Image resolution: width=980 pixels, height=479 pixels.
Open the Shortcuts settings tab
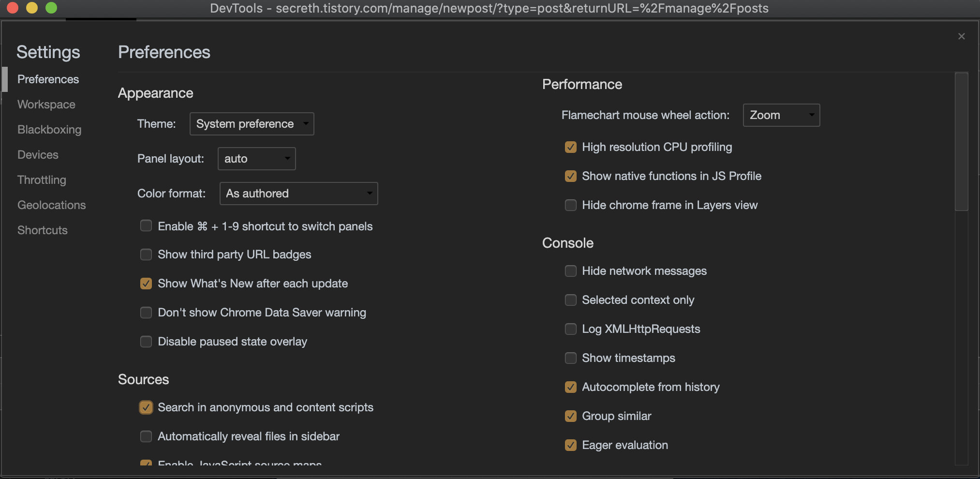(43, 230)
